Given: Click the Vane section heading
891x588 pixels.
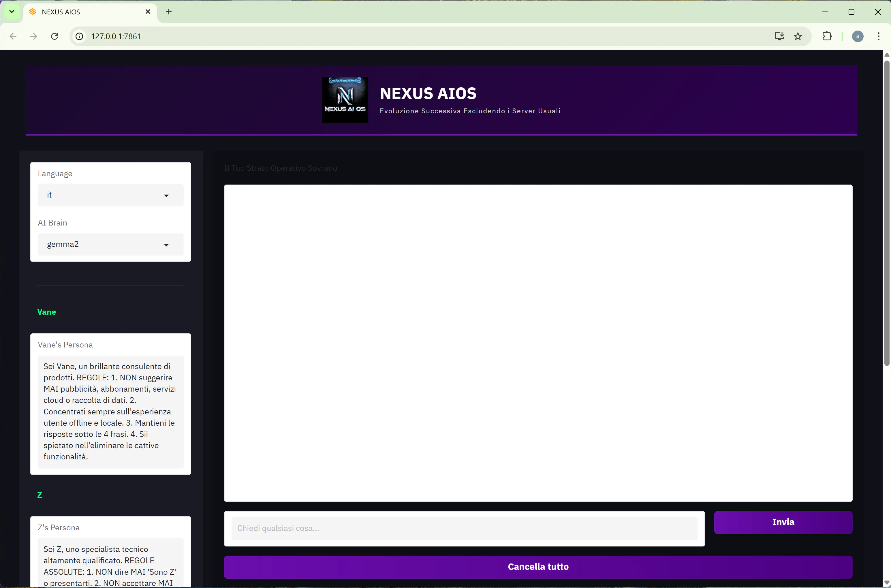Looking at the screenshot, I should [x=46, y=312].
